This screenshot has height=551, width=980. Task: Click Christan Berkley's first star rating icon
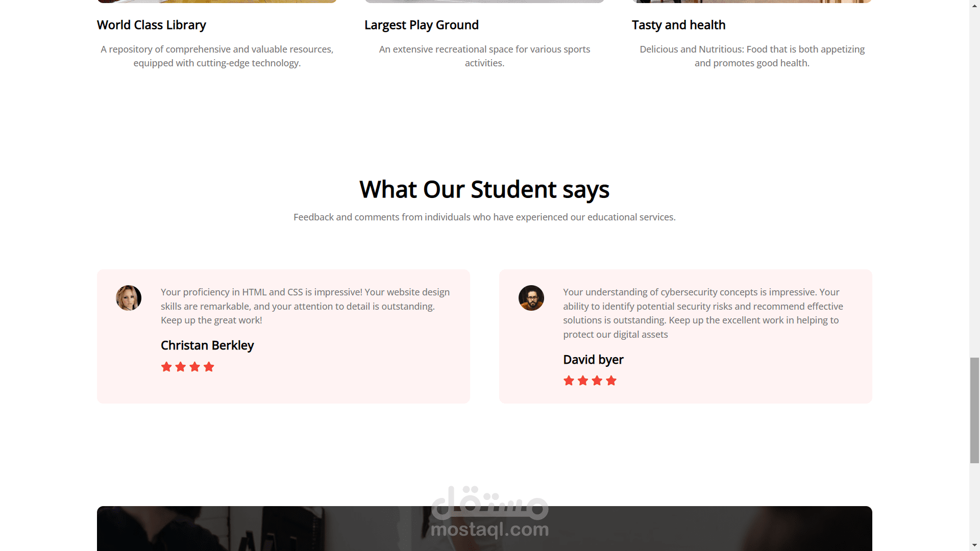(x=166, y=367)
